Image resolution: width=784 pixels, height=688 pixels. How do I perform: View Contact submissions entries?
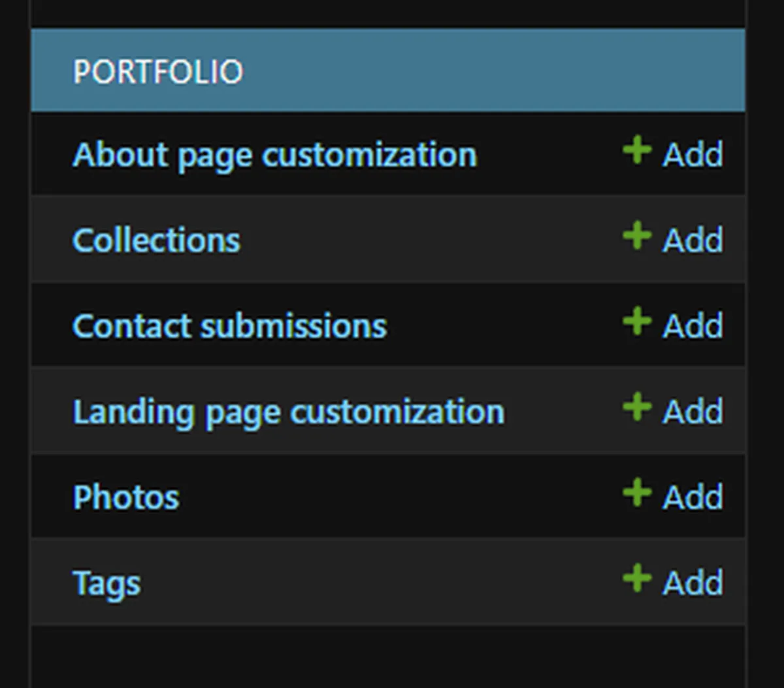point(229,326)
